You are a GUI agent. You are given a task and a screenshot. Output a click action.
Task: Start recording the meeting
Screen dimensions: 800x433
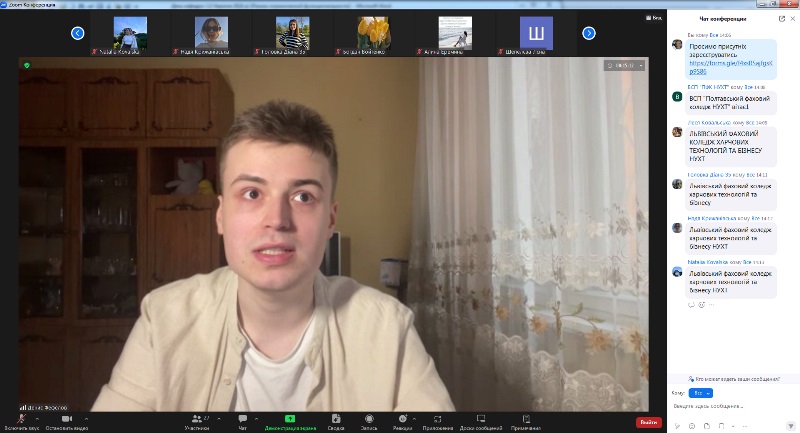click(x=369, y=421)
